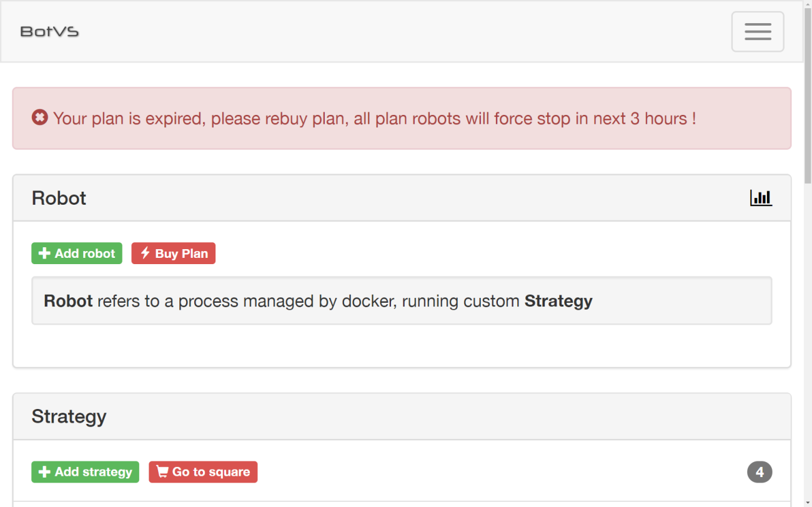Click the lightning bolt icon on Buy Plan

(145, 253)
